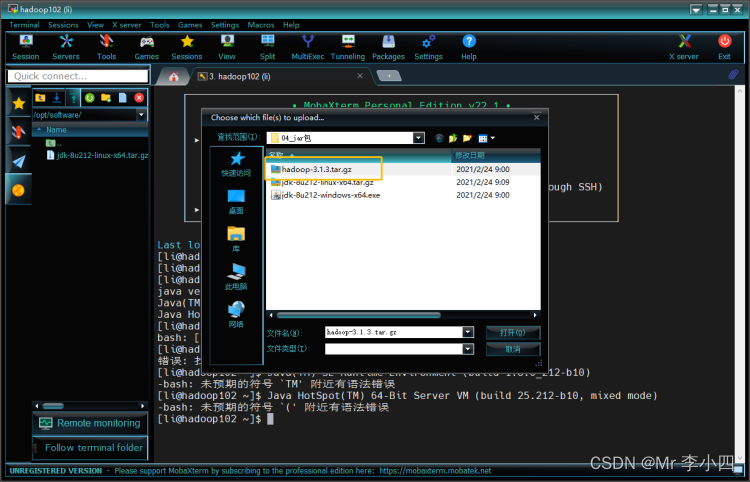Click the Quick connect input field

point(77,76)
